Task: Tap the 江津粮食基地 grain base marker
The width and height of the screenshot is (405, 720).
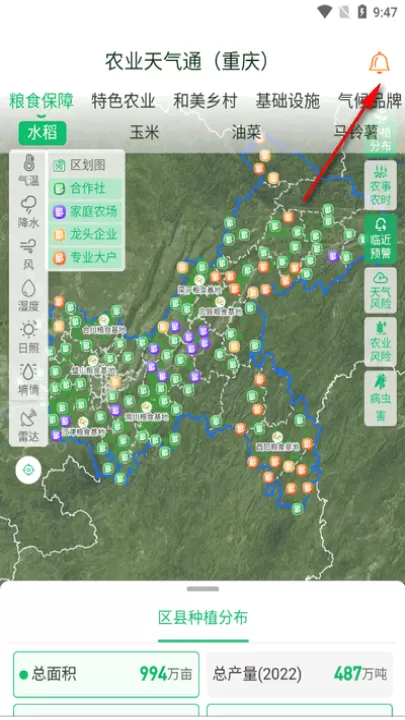Action: (83, 422)
